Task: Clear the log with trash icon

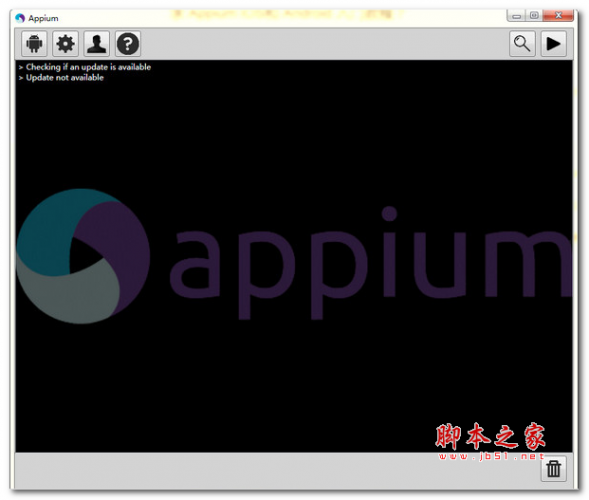Action: (x=553, y=468)
